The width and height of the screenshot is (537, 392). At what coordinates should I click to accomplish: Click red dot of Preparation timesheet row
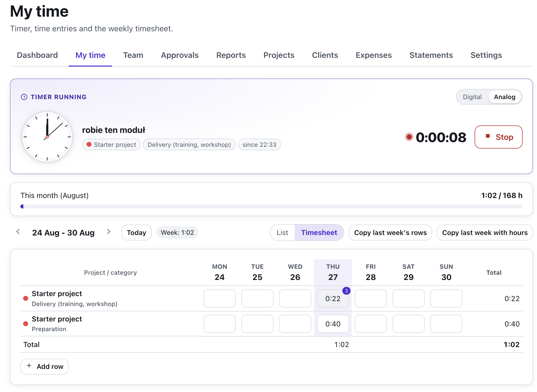pos(26,324)
